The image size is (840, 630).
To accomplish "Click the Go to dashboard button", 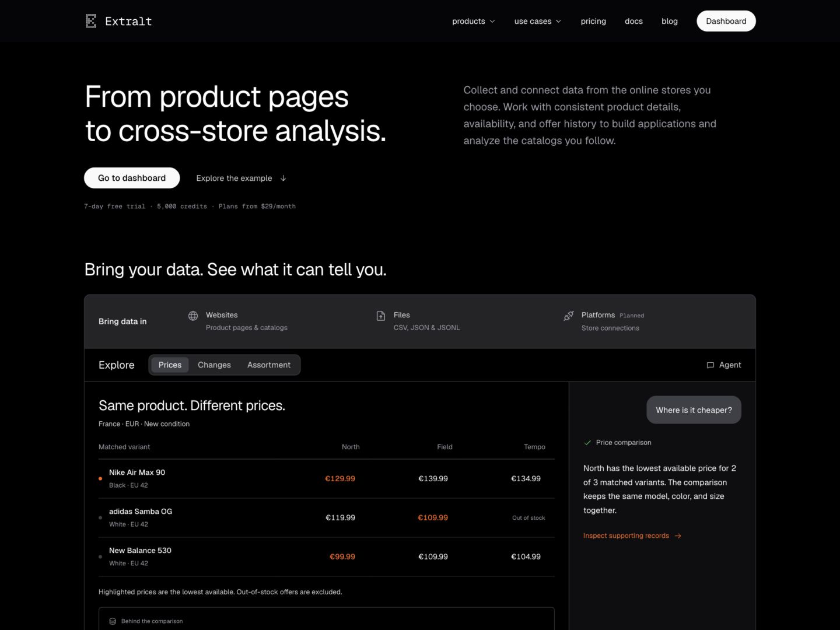I will pos(132,178).
